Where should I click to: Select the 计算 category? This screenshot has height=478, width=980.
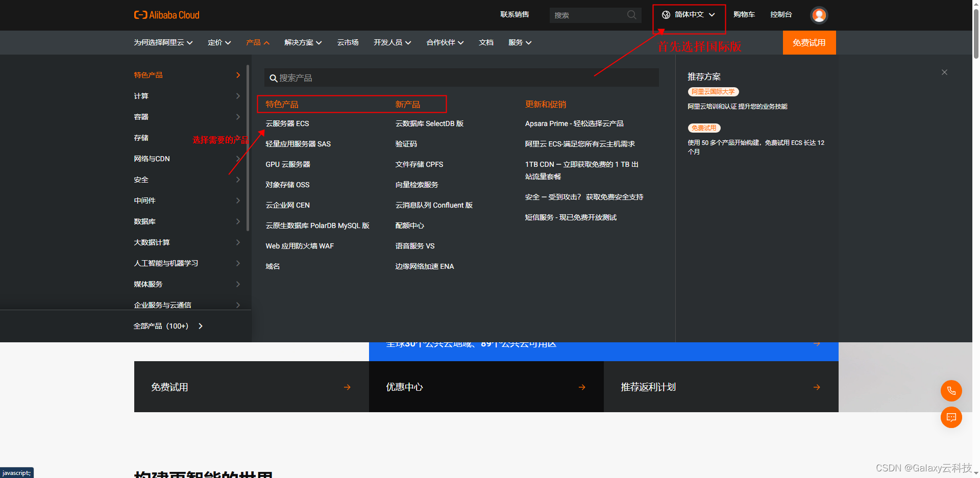(187, 96)
